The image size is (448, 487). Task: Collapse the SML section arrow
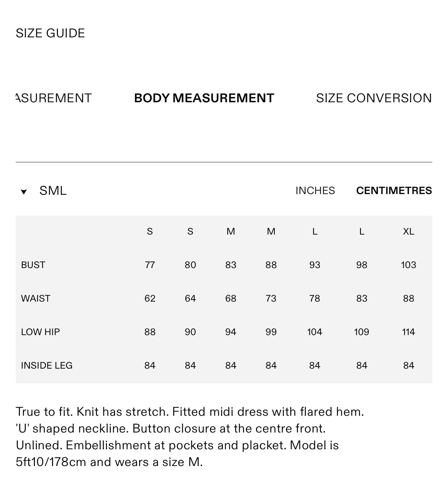click(x=24, y=191)
